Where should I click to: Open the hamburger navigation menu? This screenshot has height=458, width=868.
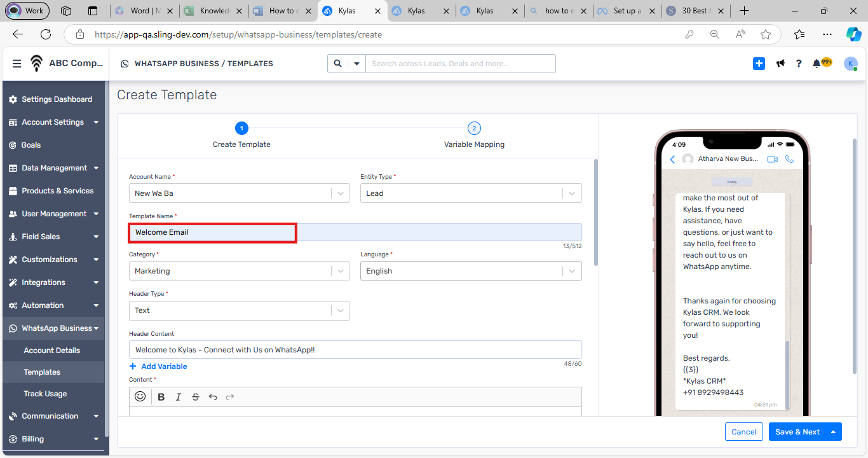pos(17,64)
